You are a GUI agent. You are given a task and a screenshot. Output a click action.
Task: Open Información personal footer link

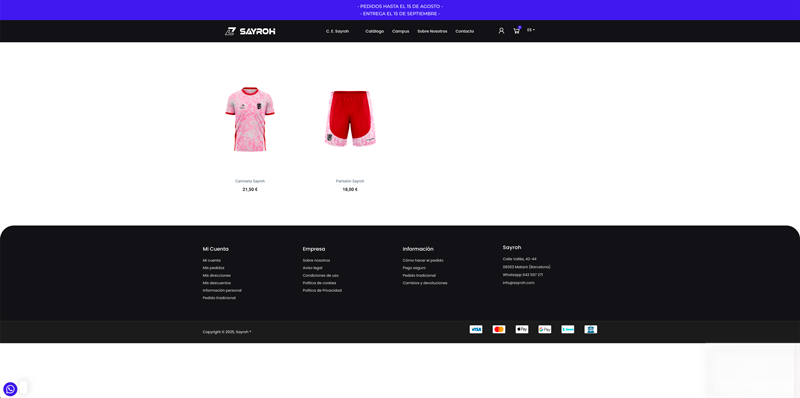pos(222,290)
